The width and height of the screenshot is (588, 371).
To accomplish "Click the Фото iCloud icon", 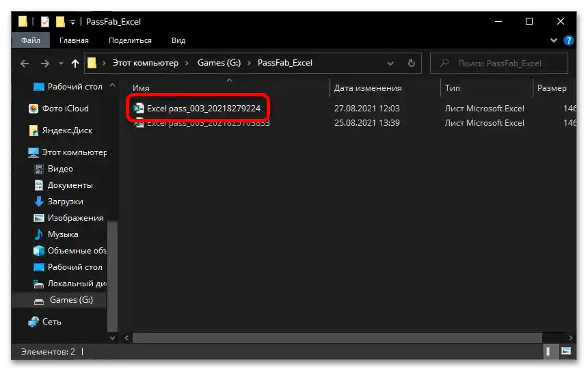I will pos(34,109).
